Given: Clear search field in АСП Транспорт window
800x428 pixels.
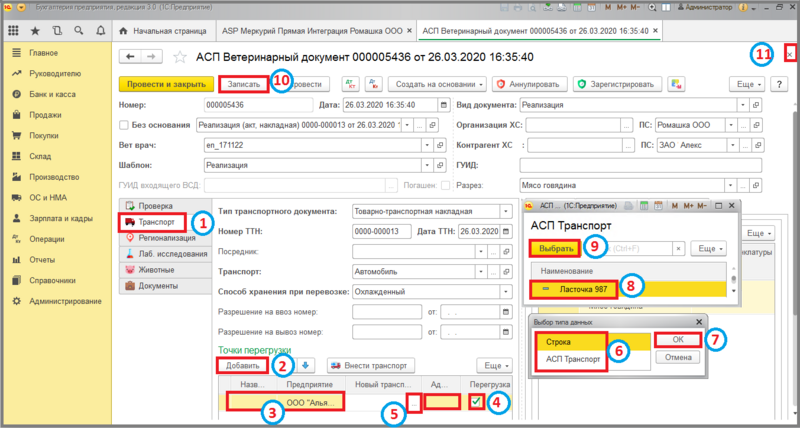Looking at the screenshot, I should coord(678,248).
